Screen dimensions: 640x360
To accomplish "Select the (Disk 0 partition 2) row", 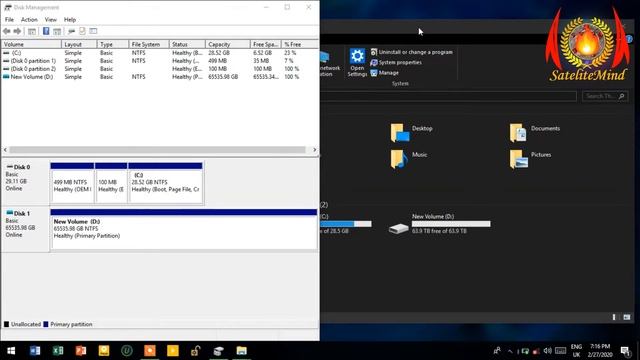I will pos(159,69).
